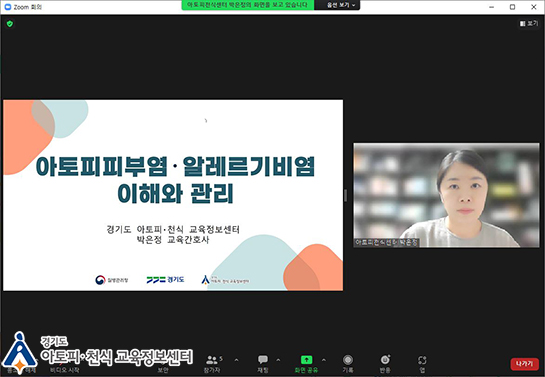Expand the Share Screen options arrow

[x=324, y=360]
